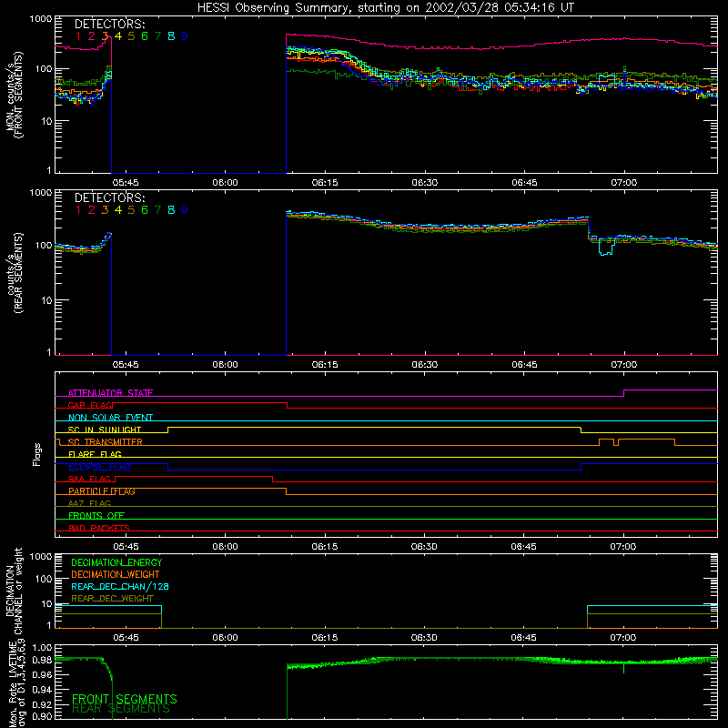Click the MON. counts/s (FRONT SEGMENTS) axis label
The width and height of the screenshot is (728, 728).
point(14,95)
